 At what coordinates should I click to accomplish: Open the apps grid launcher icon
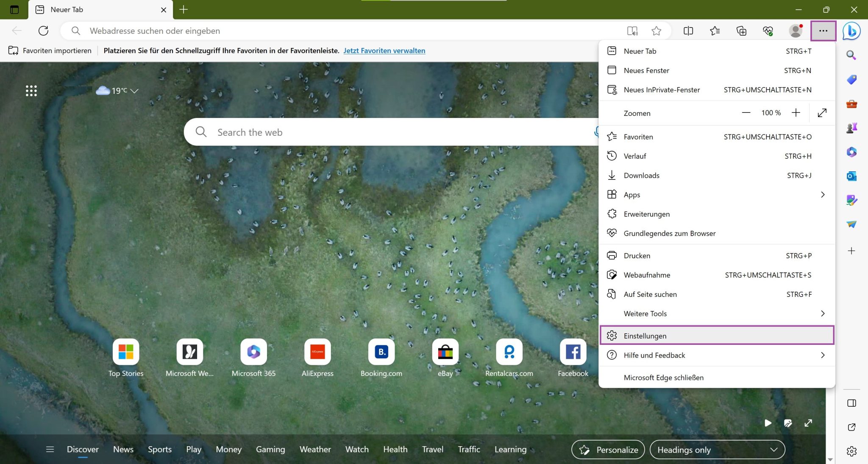tap(31, 90)
